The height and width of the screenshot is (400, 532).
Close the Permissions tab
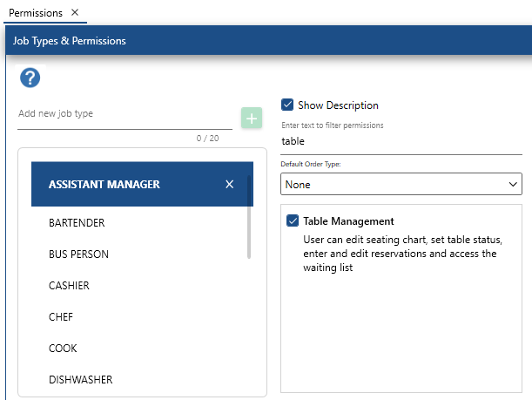click(x=75, y=12)
